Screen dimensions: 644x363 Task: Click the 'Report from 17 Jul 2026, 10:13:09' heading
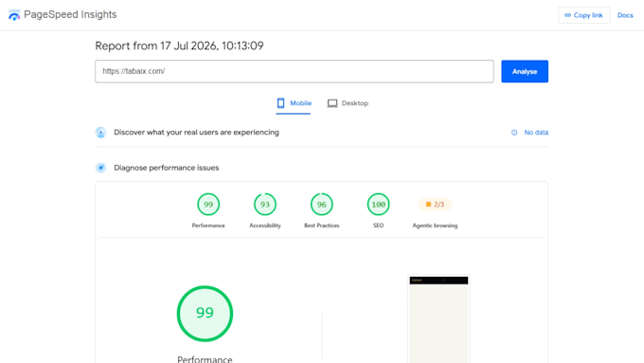(179, 45)
